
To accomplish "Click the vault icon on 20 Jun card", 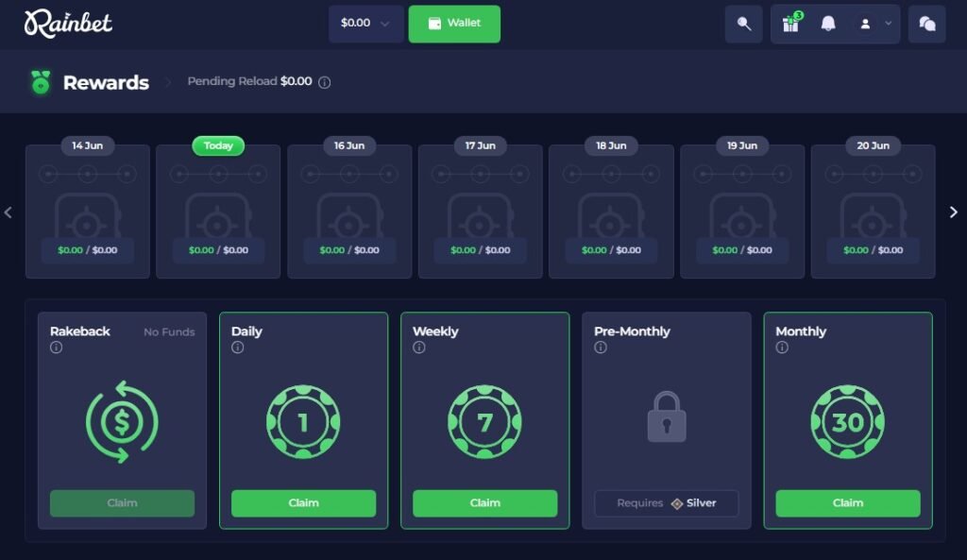I will coord(874,216).
